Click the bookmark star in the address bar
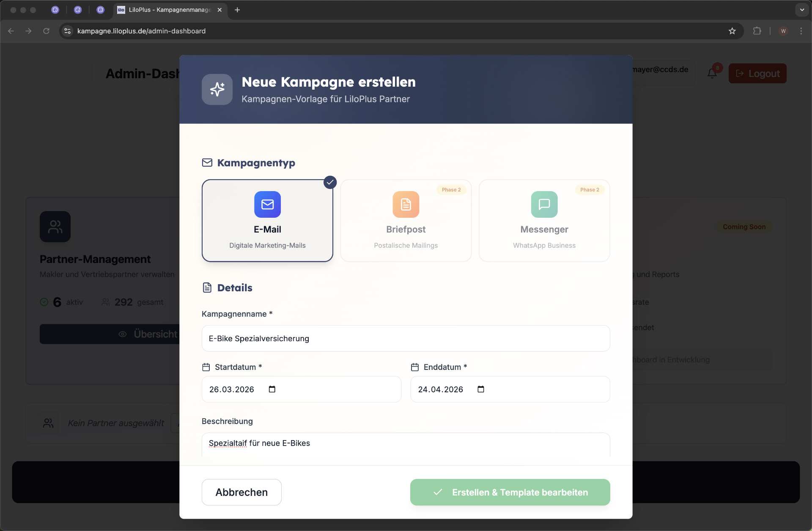The image size is (812, 531). pos(732,31)
